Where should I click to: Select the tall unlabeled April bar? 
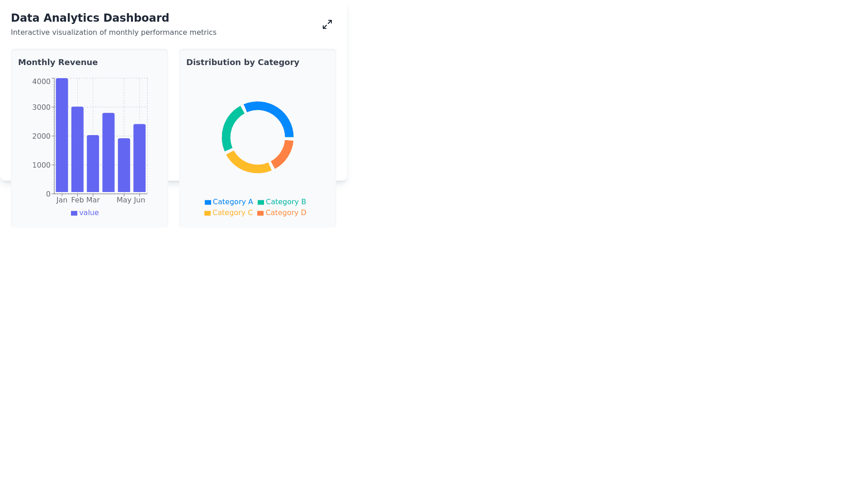point(108,153)
